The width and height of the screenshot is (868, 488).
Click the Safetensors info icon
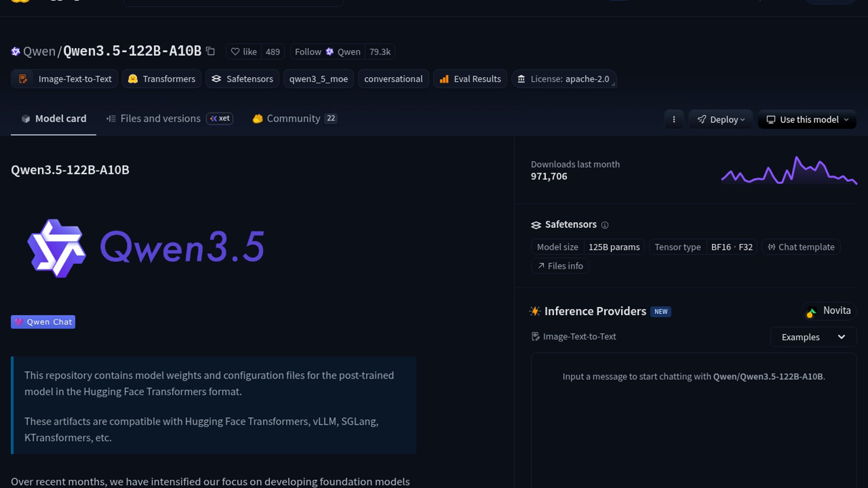coord(605,225)
